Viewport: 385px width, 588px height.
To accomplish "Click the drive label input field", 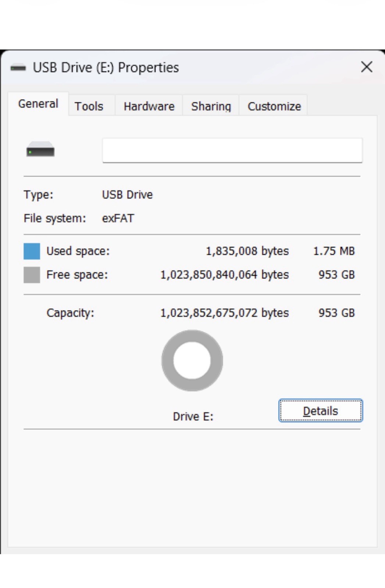I will (x=232, y=150).
